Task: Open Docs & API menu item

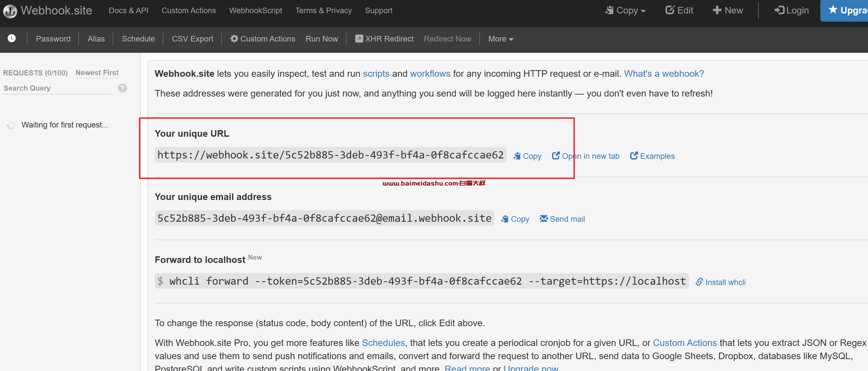Action: [128, 11]
